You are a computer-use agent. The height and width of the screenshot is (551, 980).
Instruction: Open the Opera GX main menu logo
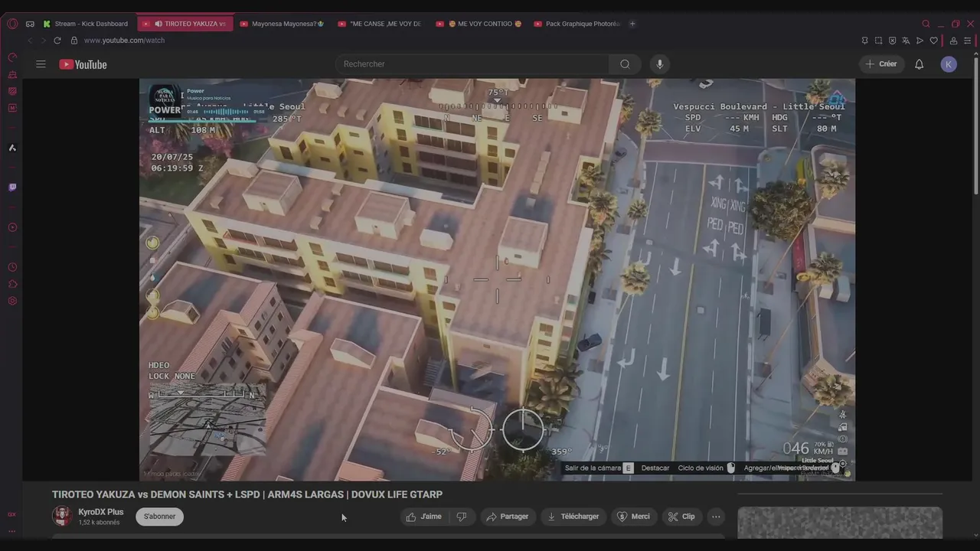click(x=12, y=24)
